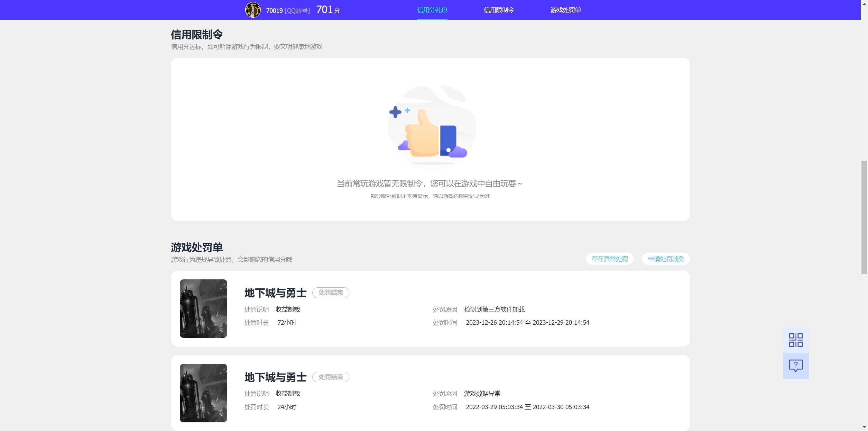
Task: Click the 申请处罚减免 button
Action: (666, 259)
